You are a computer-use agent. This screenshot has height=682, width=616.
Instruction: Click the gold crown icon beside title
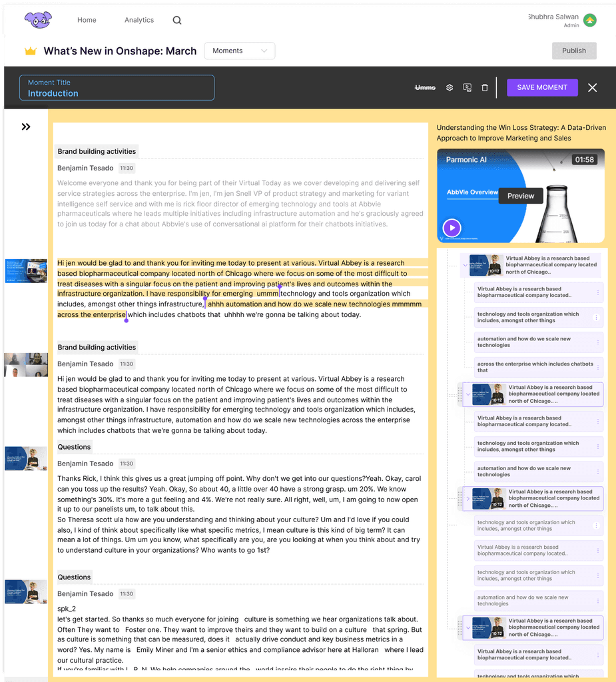[x=31, y=51]
